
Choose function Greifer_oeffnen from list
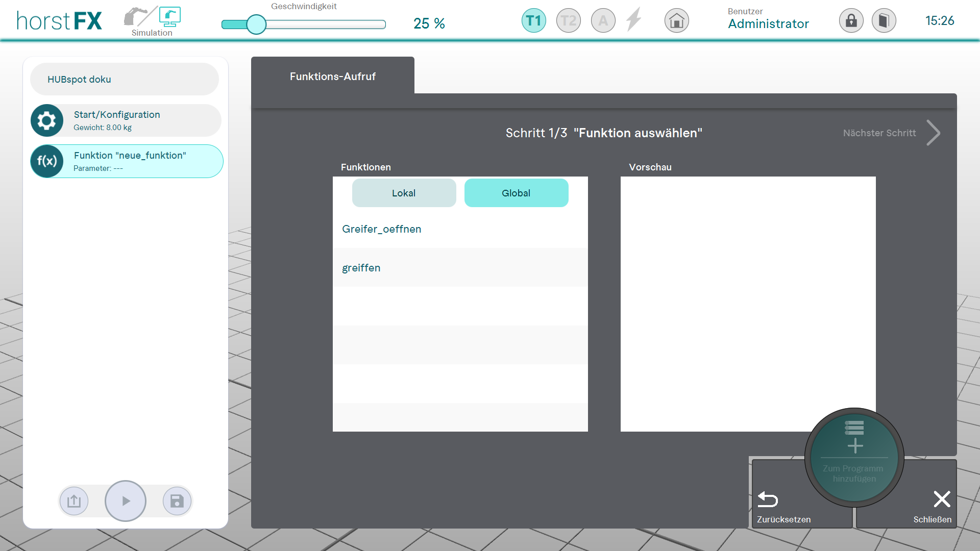click(382, 229)
